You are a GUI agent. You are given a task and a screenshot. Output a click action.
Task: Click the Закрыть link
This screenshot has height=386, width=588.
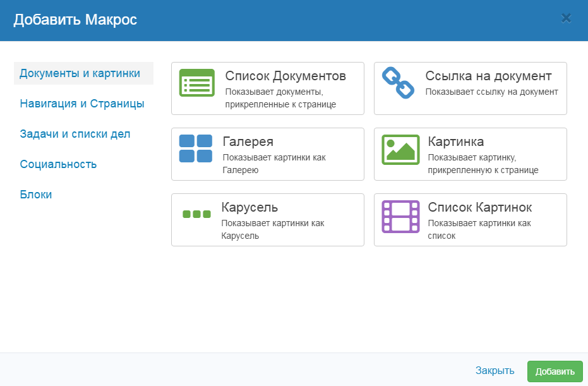[495, 371]
